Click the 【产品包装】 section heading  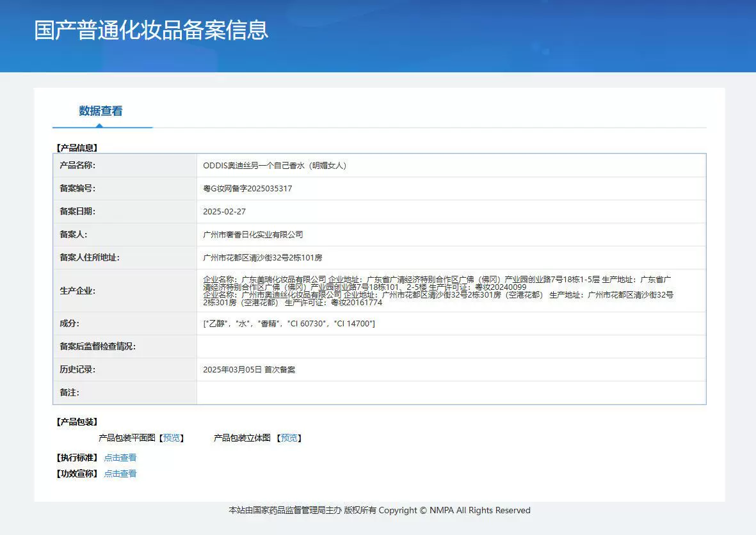pos(77,422)
